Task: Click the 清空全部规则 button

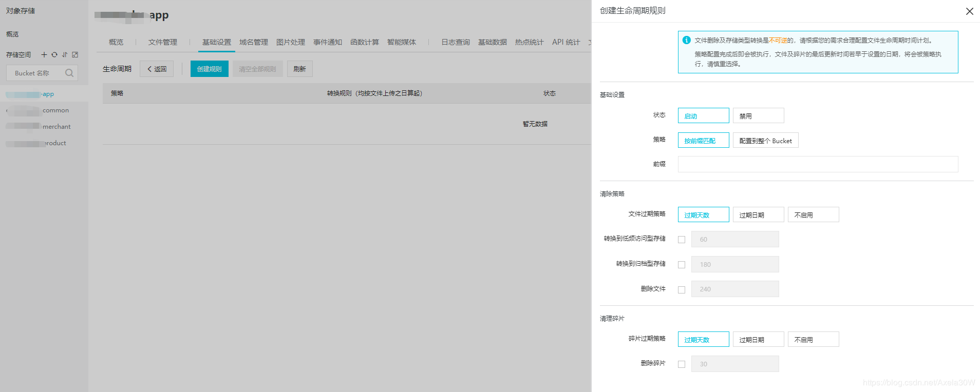Action: pos(257,69)
